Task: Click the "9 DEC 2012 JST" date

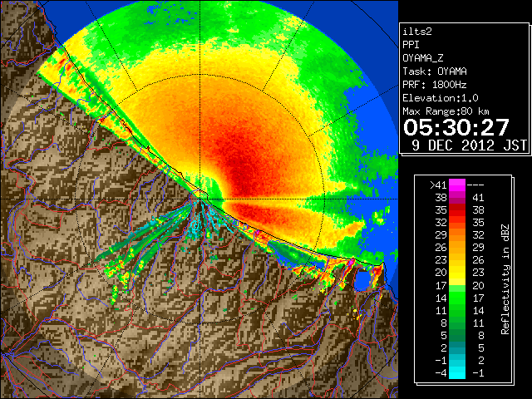Action: point(469,145)
